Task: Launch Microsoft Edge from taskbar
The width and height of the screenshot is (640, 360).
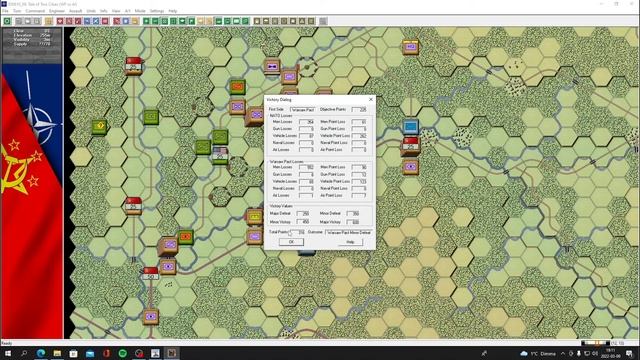Action: [x=41, y=353]
